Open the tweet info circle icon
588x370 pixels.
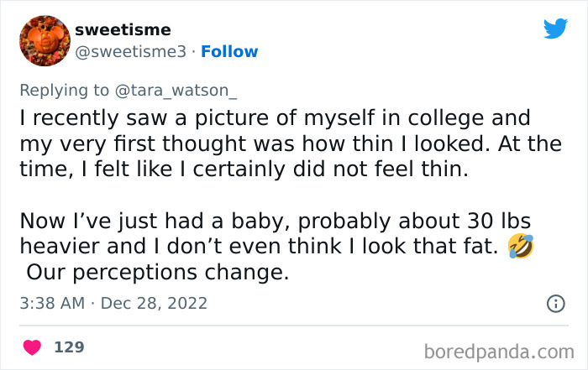555,304
